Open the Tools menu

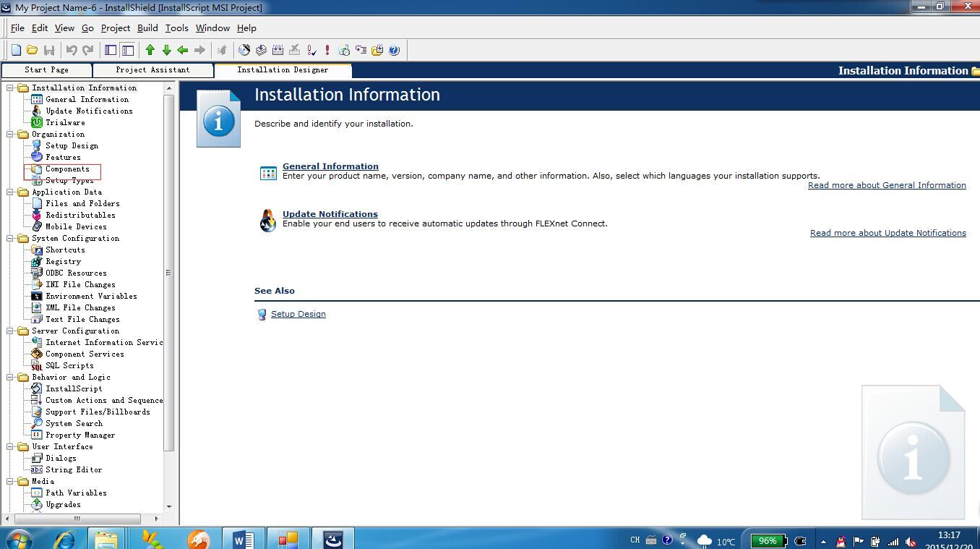pyautogui.click(x=176, y=27)
